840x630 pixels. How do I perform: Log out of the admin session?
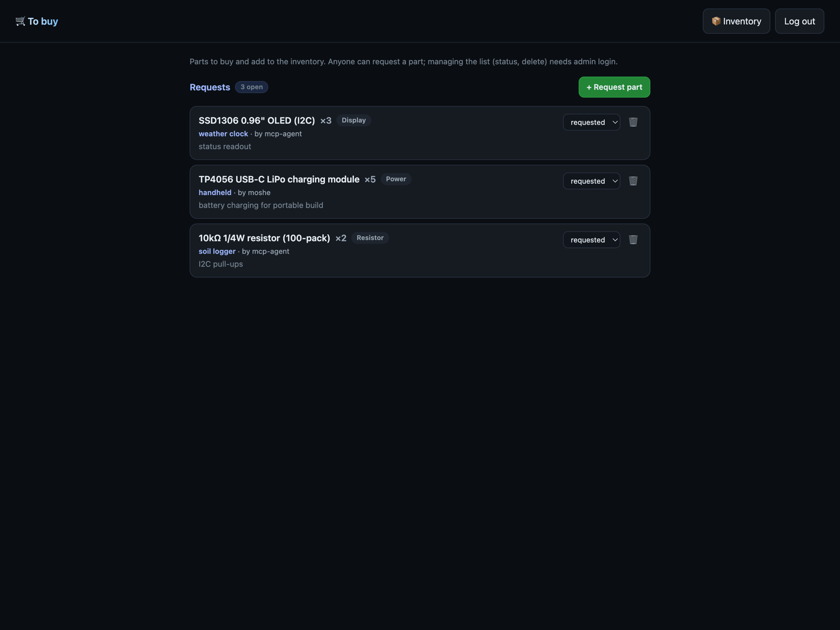(799, 21)
